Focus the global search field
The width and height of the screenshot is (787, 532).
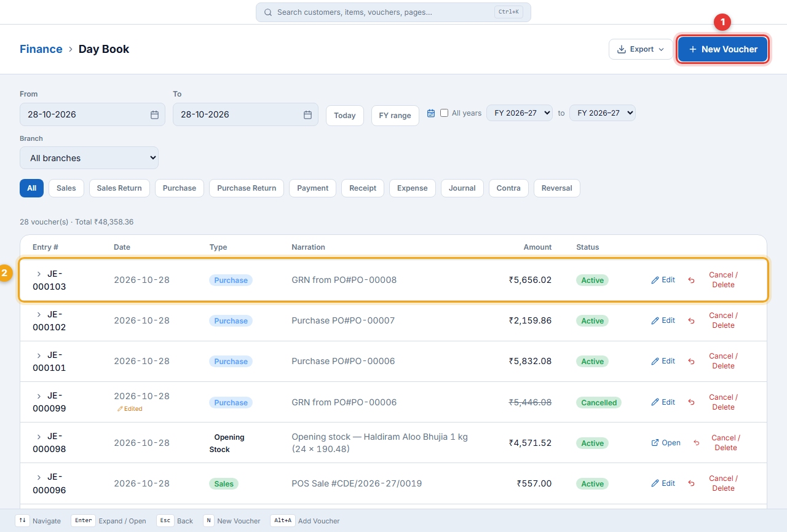pyautogui.click(x=393, y=12)
